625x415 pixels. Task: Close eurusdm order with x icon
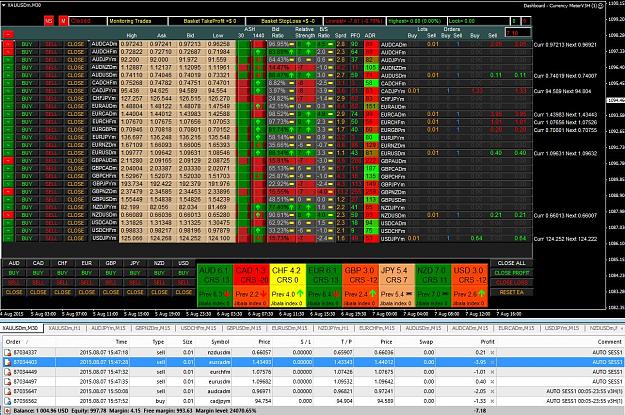(x=493, y=382)
